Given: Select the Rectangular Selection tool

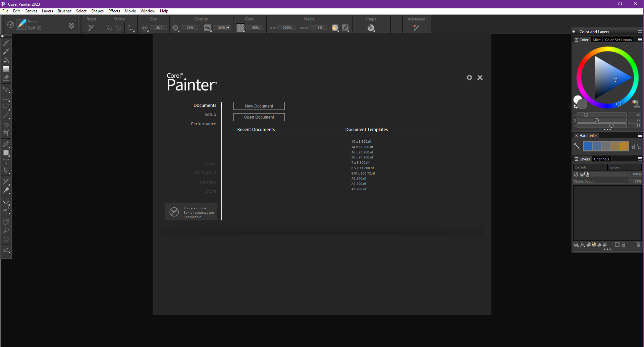Looking at the screenshot, I should pos(6,98).
